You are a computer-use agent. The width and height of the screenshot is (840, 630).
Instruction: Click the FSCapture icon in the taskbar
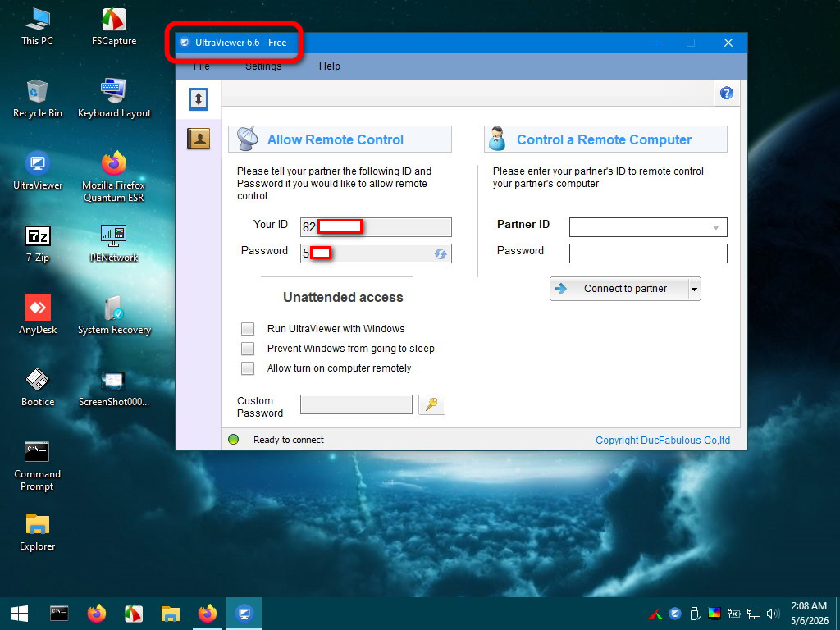[x=134, y=614]
